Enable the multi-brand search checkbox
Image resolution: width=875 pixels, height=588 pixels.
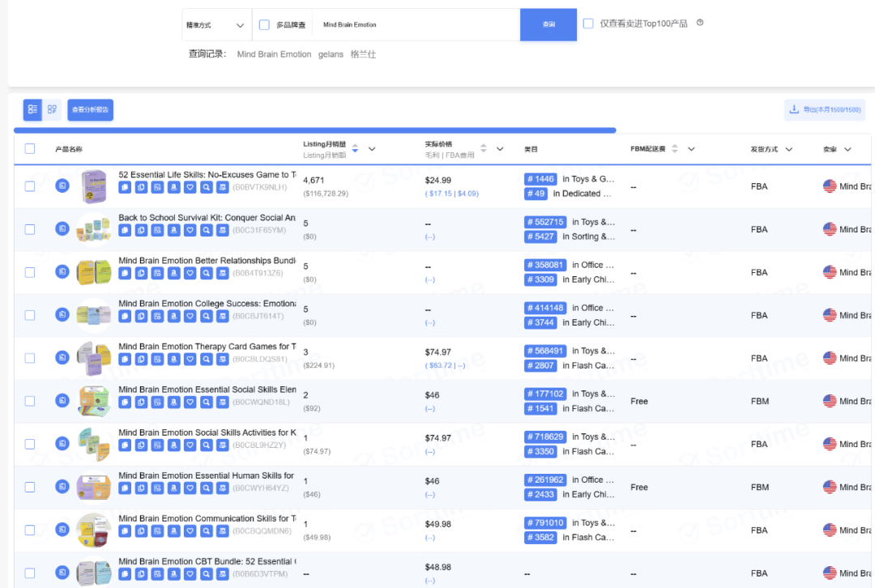pyautogui.click(x=264, y=24)
